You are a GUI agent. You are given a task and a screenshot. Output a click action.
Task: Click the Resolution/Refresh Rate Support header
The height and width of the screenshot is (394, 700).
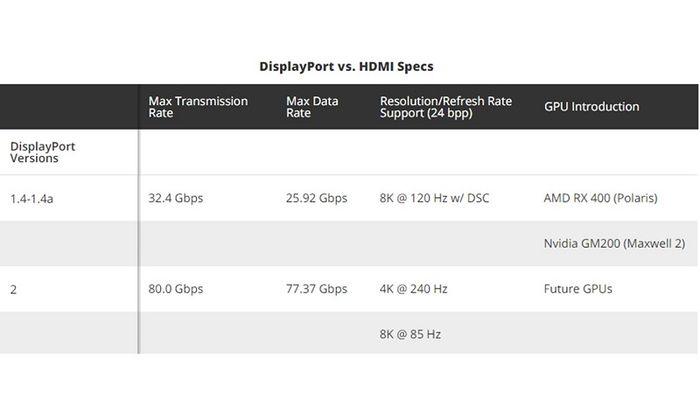click(446, 107)
